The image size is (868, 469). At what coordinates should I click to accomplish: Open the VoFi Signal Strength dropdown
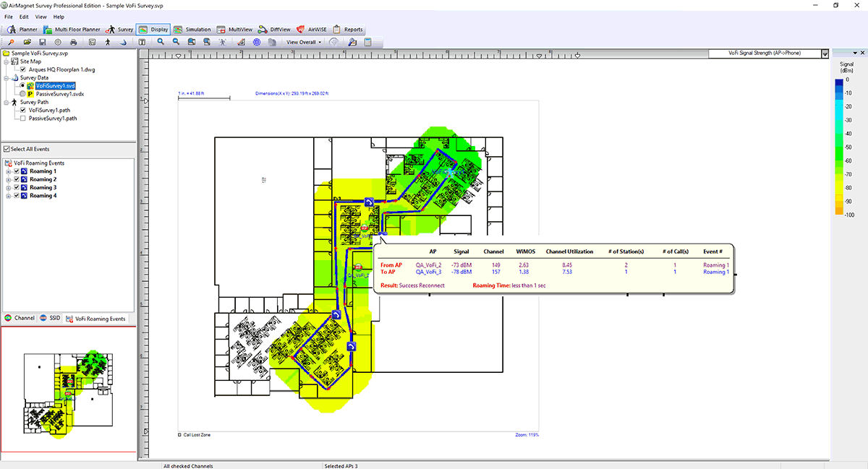point(824,53)
